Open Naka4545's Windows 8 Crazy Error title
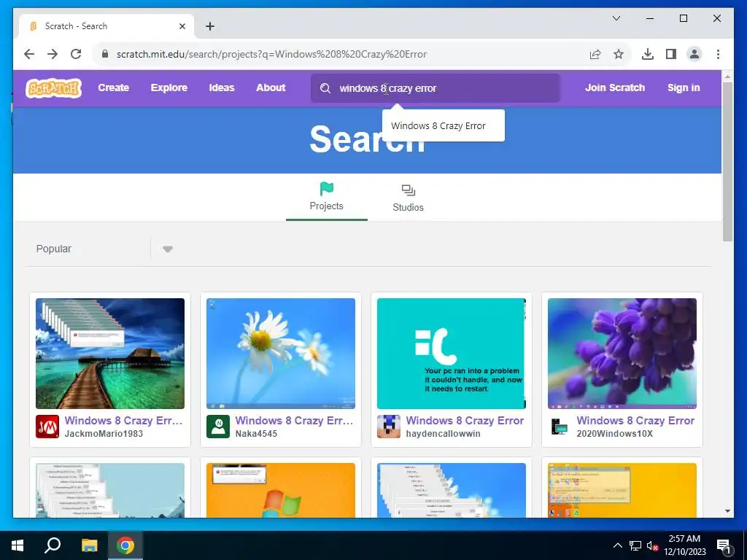The image size is (747, 560). (x=294, y=421)
